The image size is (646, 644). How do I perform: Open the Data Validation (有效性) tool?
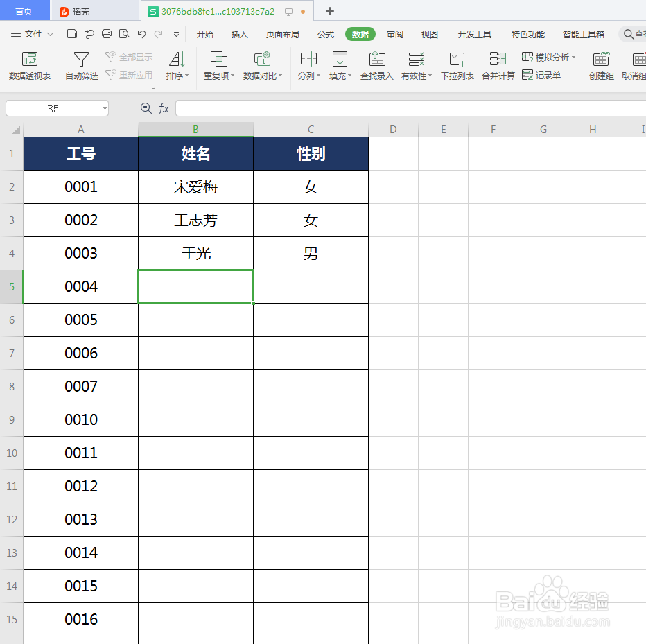(x=416, y=66)
